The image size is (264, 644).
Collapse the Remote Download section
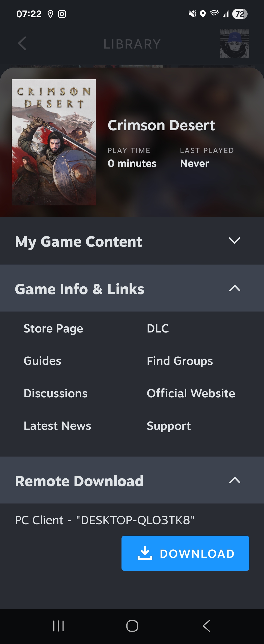click(x=132, y=480)
